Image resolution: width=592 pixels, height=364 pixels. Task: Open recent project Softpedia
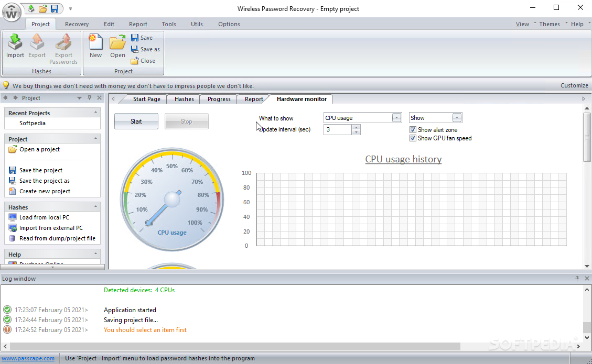click(x=33, y=123)
